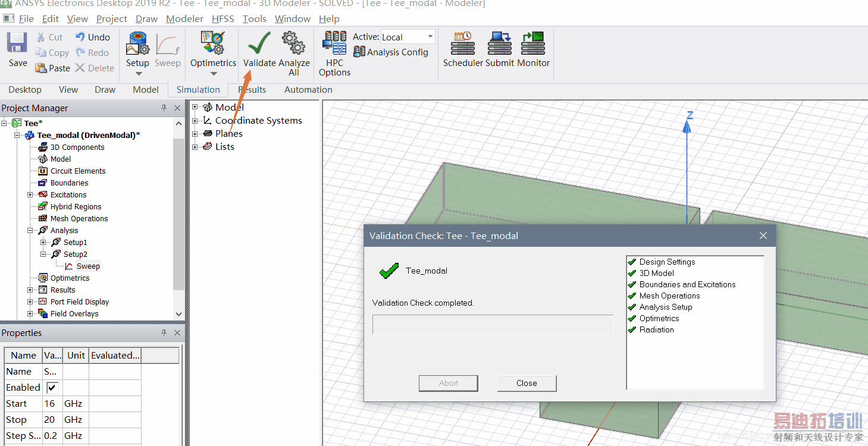Click the Save icon in the ribbon
The height and width of the screenshot is (446, 868).
coord(17,43)
